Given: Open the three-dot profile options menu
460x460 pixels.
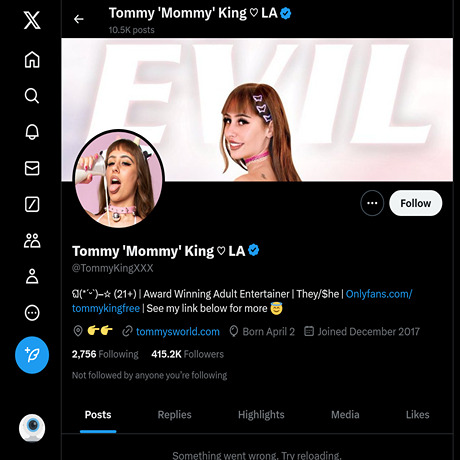Looking at the screenshot, I should coord(372,203).
